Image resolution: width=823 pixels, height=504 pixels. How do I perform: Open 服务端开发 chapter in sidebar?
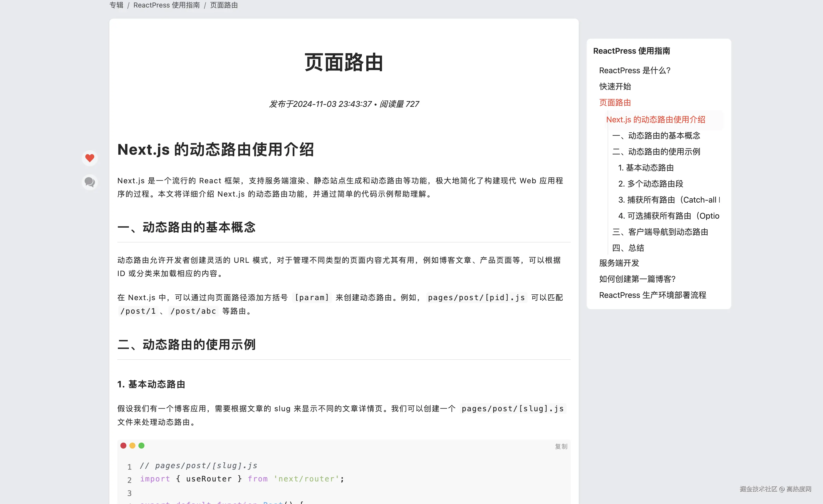(619, 263)
